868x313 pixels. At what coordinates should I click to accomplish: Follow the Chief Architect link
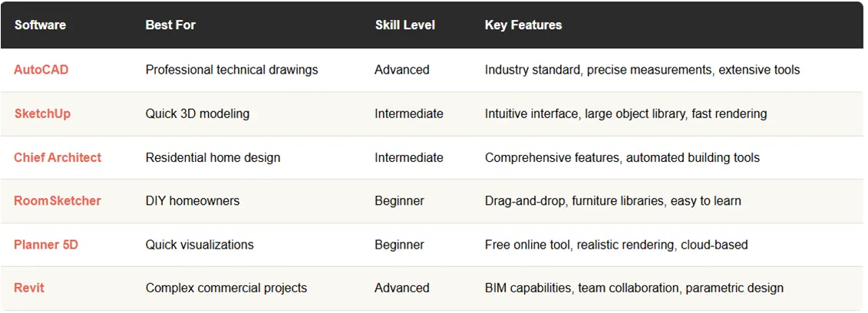coord(58,157)
